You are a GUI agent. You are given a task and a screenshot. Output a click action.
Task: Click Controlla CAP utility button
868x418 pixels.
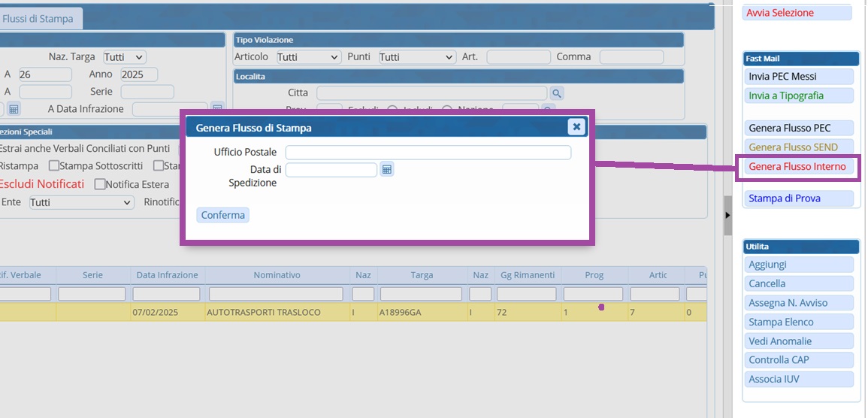pos(797,360)
